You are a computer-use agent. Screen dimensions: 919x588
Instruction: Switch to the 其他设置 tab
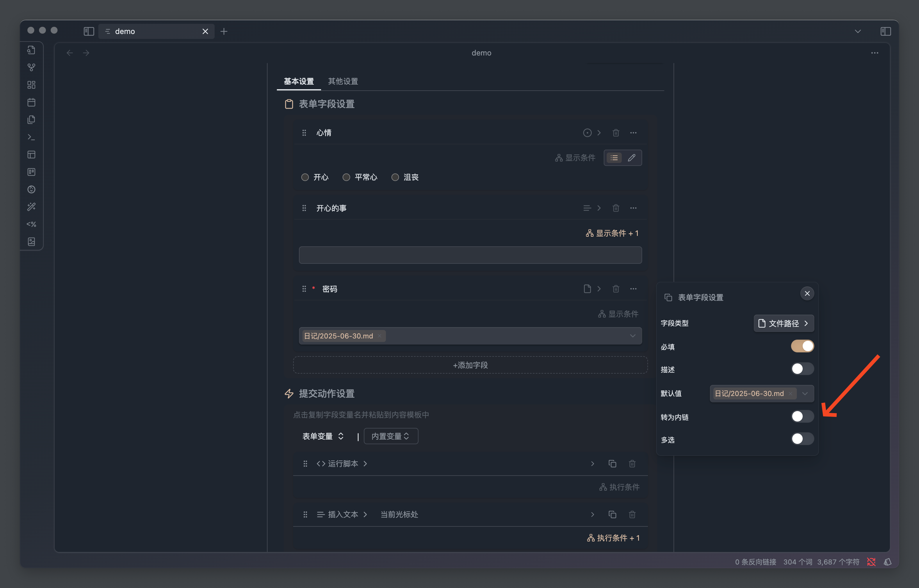(x=343, y=81)
